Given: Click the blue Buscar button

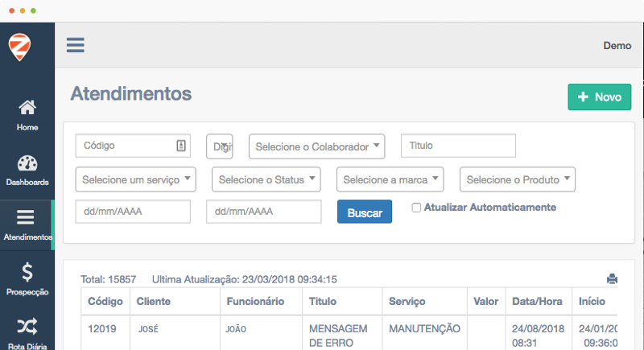Looking at the screenshot, I should [365, 212].
